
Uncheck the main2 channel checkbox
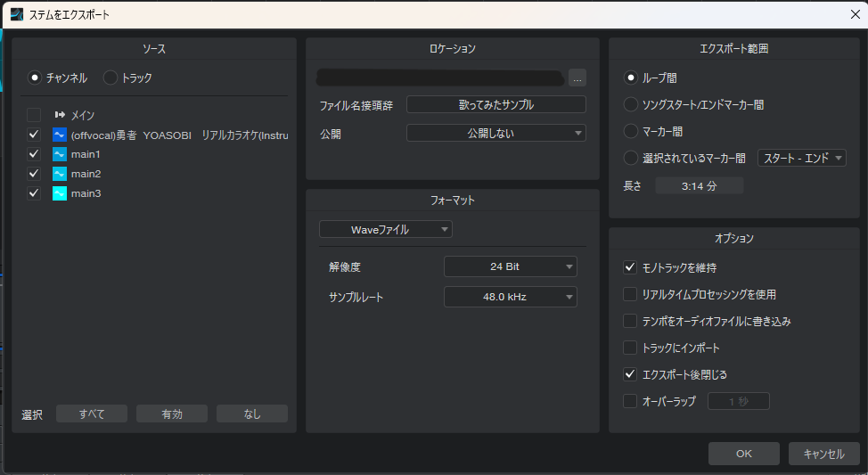[34, 173]
